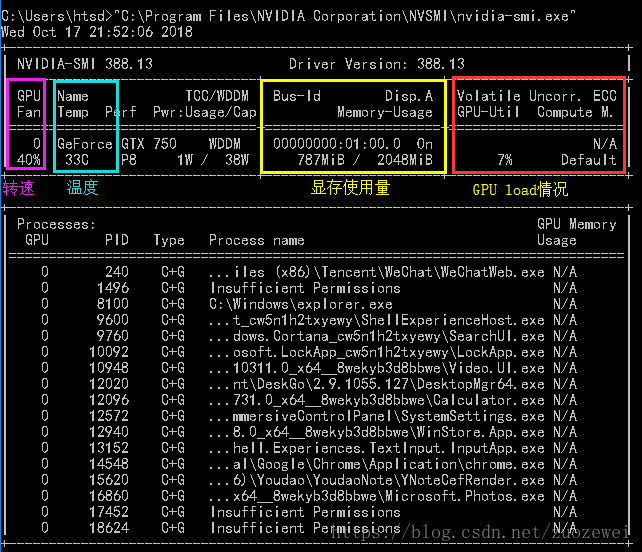Select the SearchUI.exe Cortana process
The image size is (642, 552).
[377, 336]
